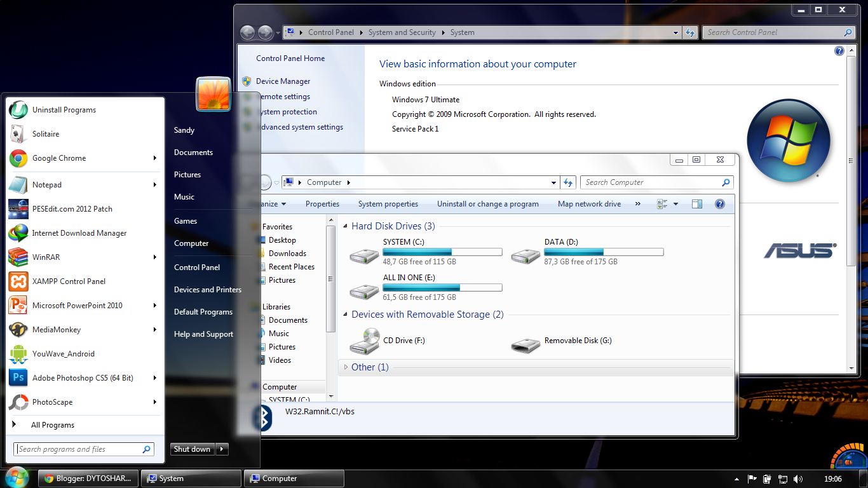
Task: Collapse the Hard Disk Drives group
Action: (x=346, y=226)
